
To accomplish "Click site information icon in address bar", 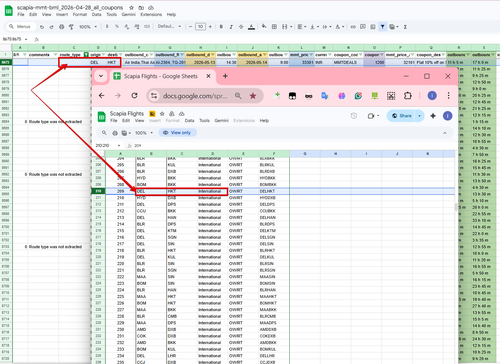I will [x=154, y=96].
